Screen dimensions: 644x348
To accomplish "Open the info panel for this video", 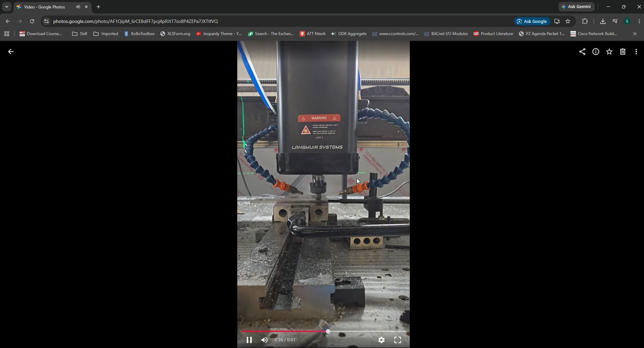I will coord(595,52).
